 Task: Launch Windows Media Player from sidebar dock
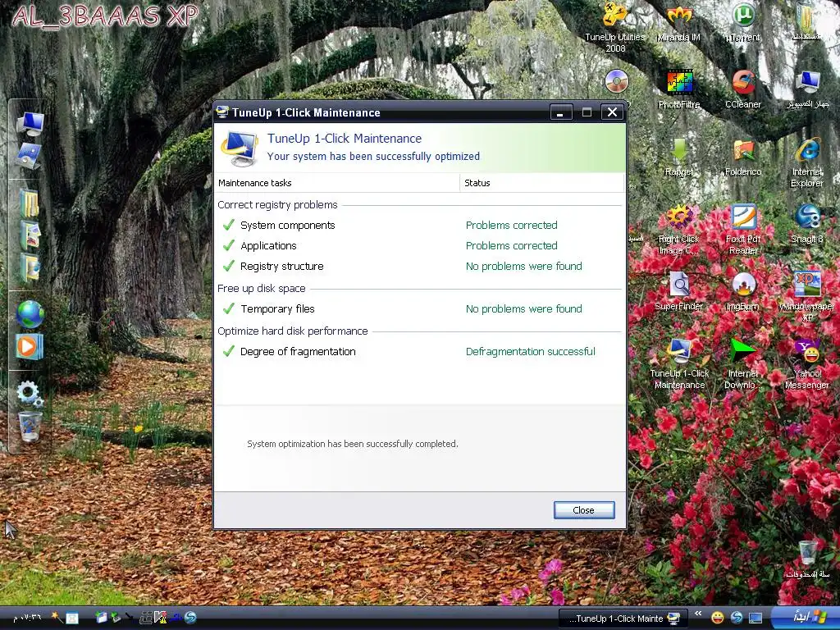click(x=29, y=347)
